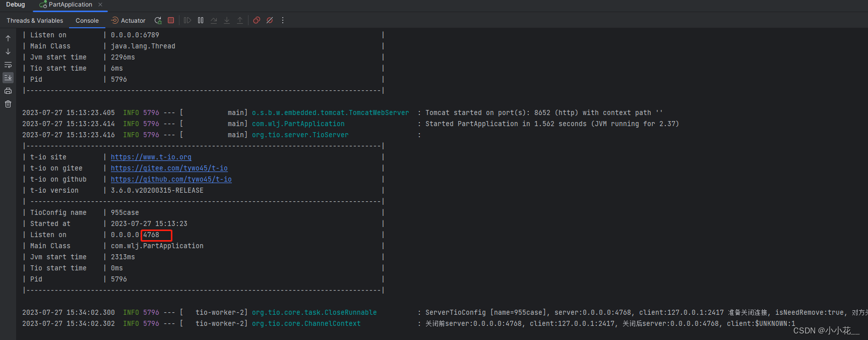The height and width of the screenshot is (340, 868).
Task: Click org.tio.core.ChannelContext class name
Action: point(306,323)
